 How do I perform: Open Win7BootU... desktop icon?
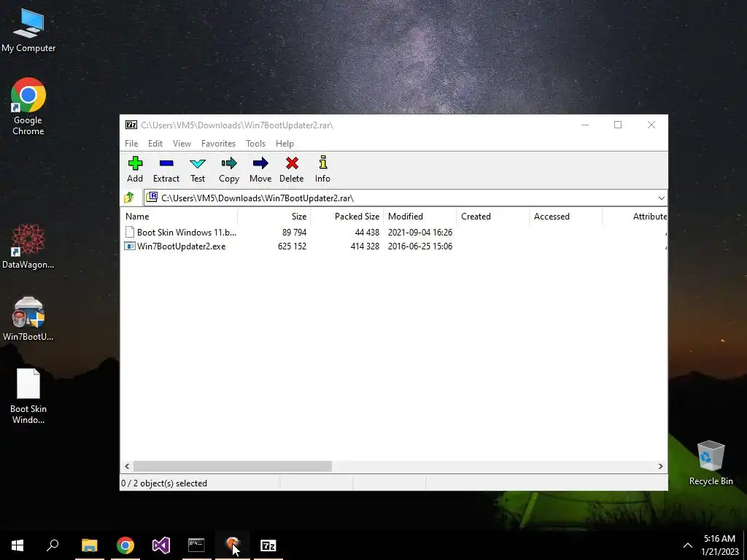tap(28, 319)
